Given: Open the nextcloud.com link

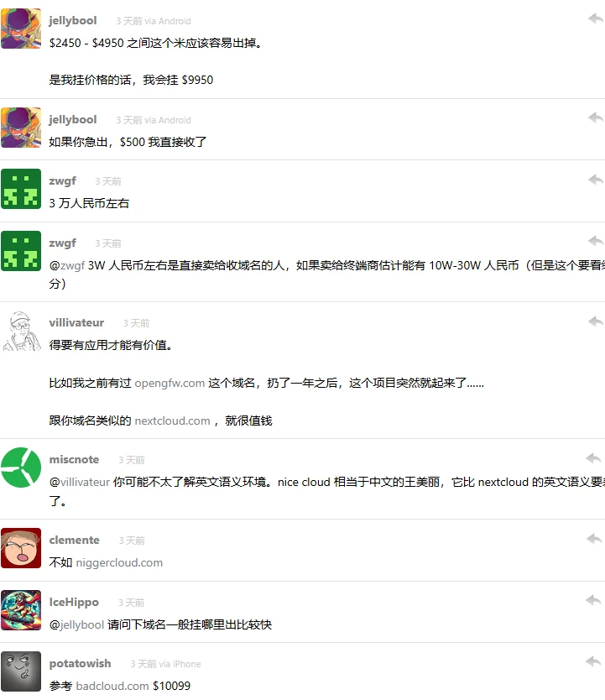Looking at the screenshot, I should [x=172, y=421].
